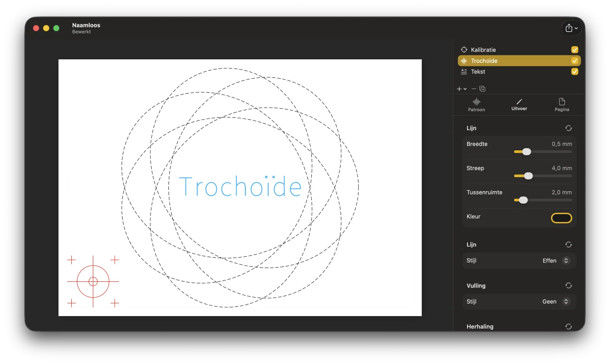
Task: Open the Kleur color well
Action: [x=561, y=218]
